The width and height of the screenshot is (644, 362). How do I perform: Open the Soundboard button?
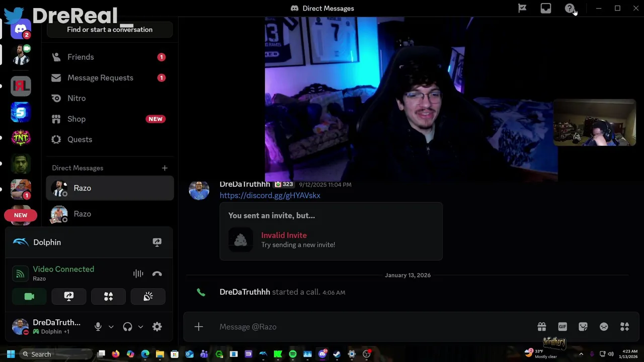click(148, 297)
